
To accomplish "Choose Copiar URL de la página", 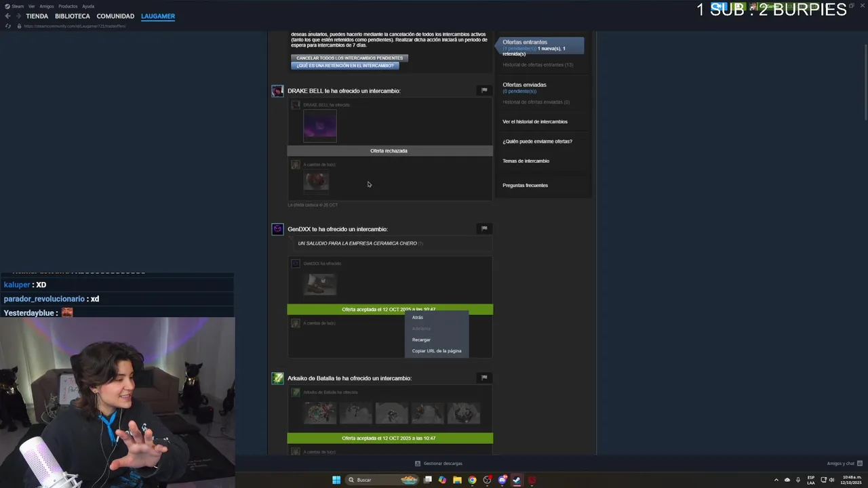I will tap(437, 351).
